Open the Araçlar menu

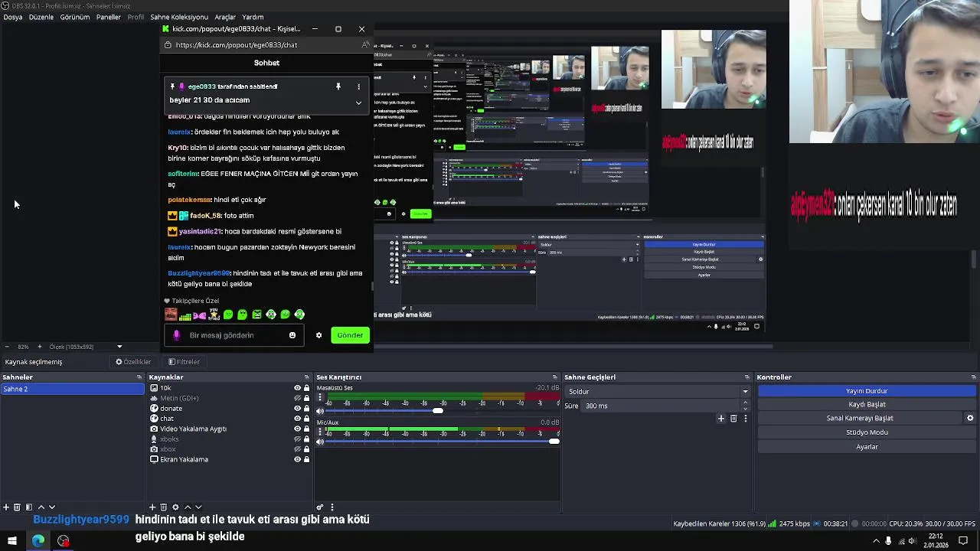coord(225,17)
